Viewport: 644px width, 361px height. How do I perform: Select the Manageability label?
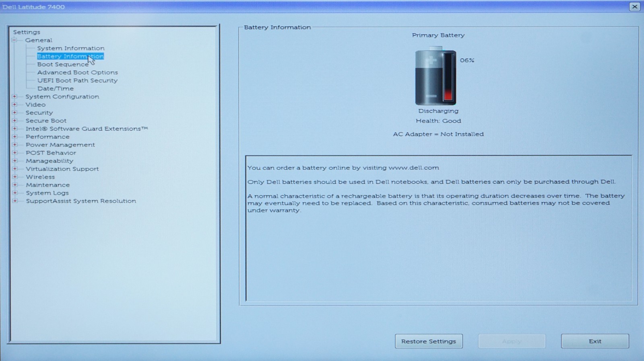tap(50, 161)
